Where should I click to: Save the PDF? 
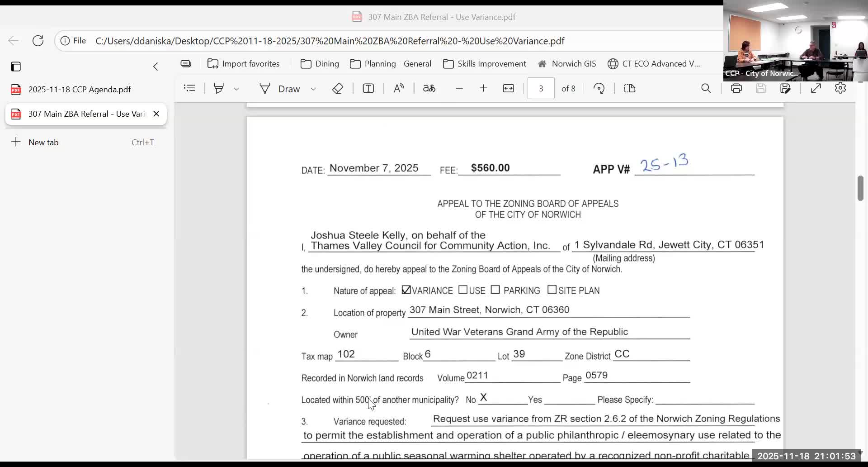click(x=761, y=89)
